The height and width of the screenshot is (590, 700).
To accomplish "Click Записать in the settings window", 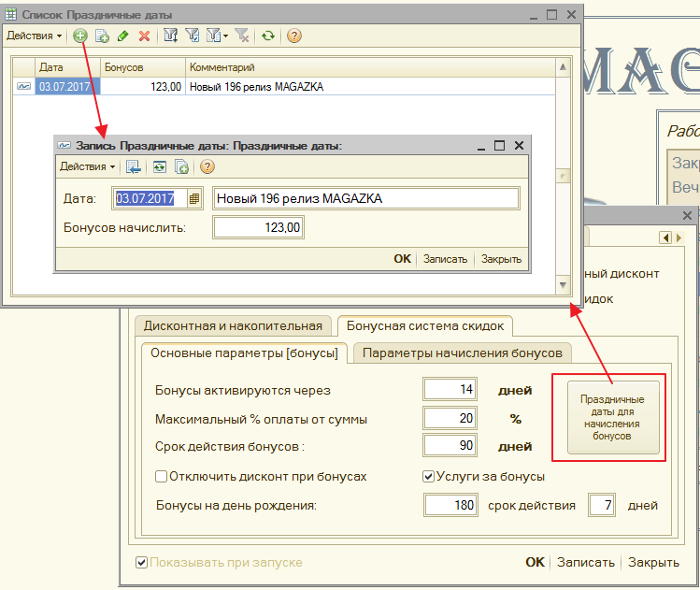I will [x=586, y=562].
